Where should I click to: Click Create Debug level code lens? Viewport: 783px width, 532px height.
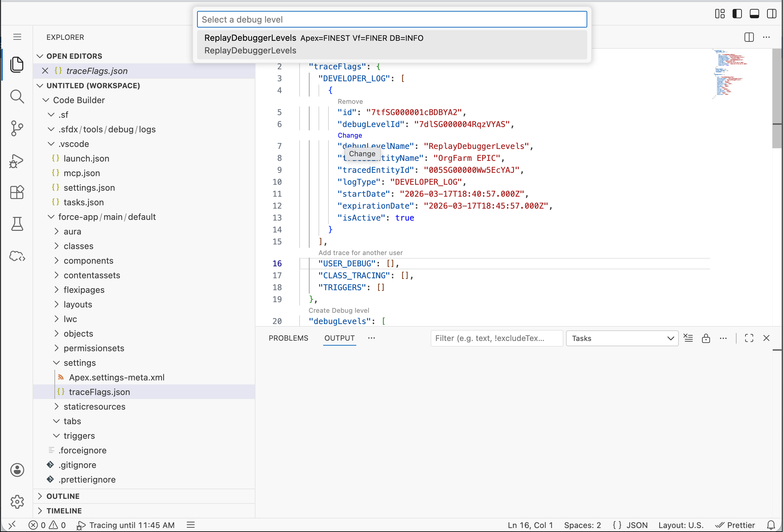click(339, 310)
